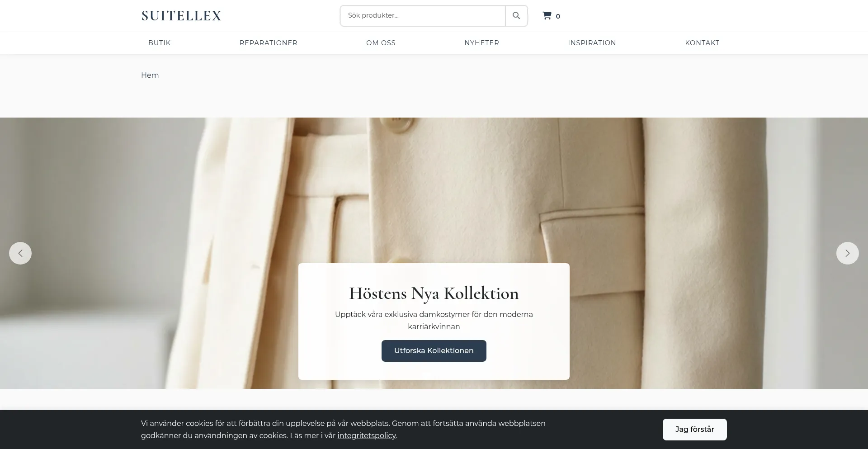Click the Hem breadcrumb link
868x449 pixels.
pos(150,75)
